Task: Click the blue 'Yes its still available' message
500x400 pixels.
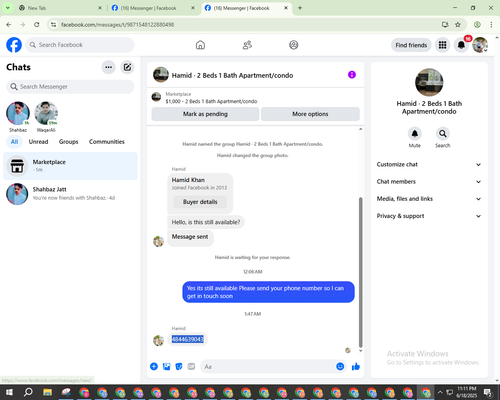Action: pyautogui.click(x=268, y=292)
